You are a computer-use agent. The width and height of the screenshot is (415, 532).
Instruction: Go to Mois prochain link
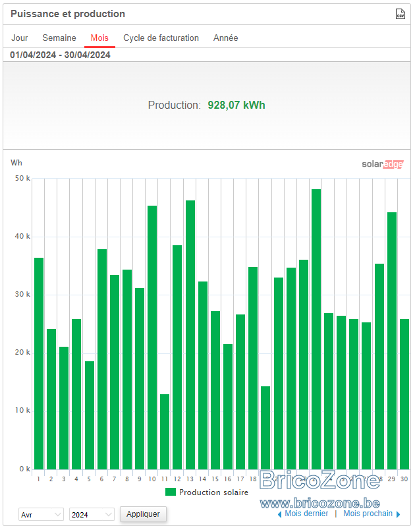368,514
